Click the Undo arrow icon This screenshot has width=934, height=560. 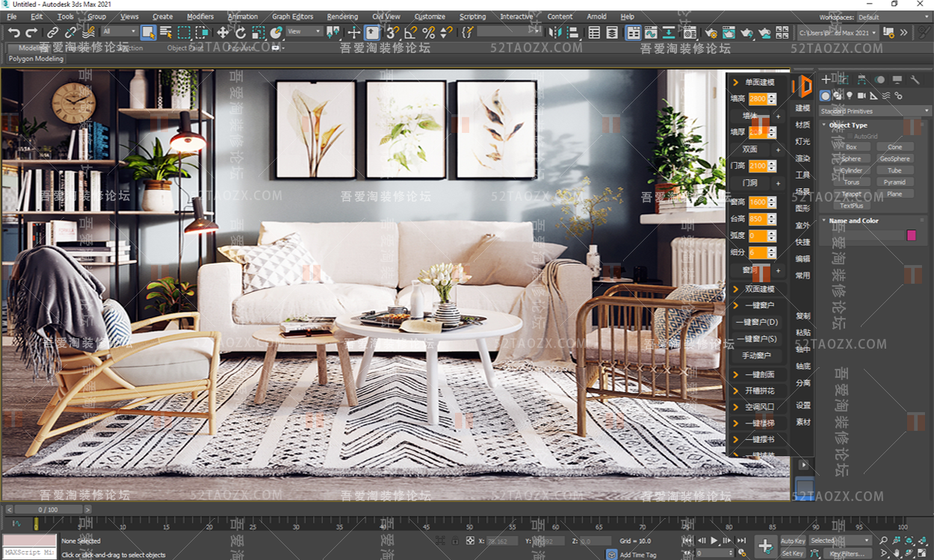[x=14, y=32]
